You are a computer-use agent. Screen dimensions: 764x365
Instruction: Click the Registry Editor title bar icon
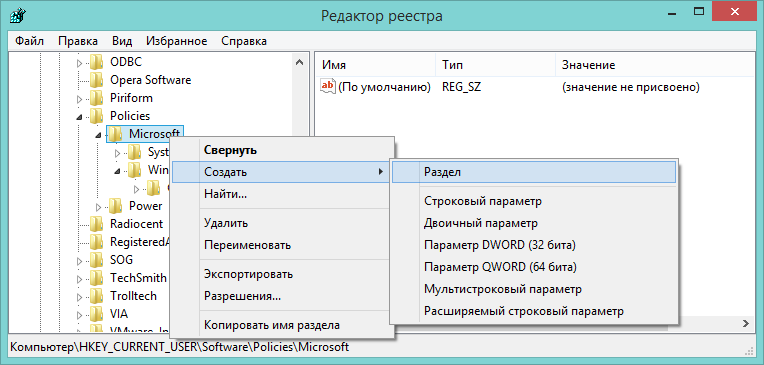coord(17,17)
